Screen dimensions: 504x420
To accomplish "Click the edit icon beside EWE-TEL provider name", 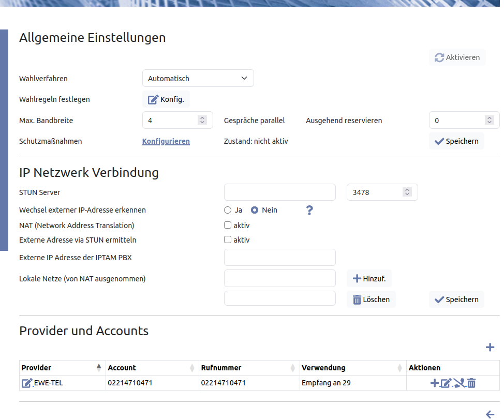I will 27,383.
